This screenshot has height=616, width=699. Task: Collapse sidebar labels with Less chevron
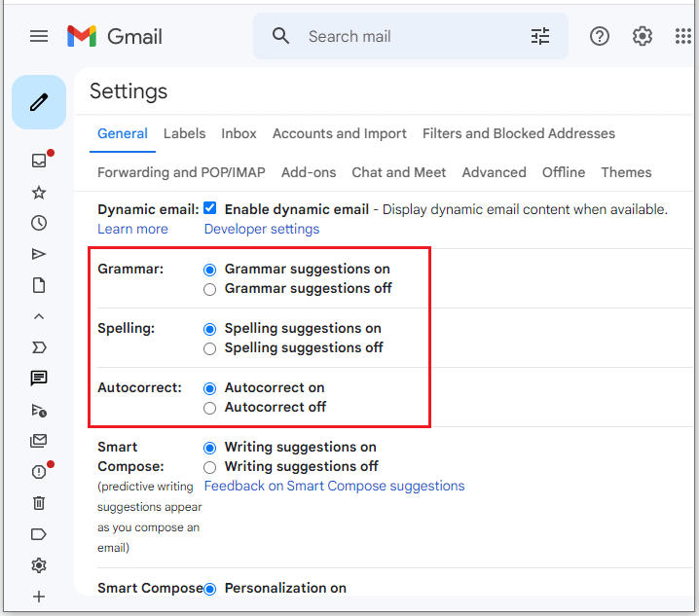pyautogui.click(x=39, y=316)
